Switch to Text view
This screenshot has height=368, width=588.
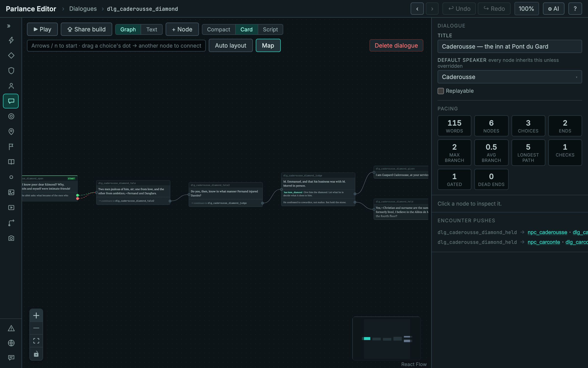[x=152, y=29]
